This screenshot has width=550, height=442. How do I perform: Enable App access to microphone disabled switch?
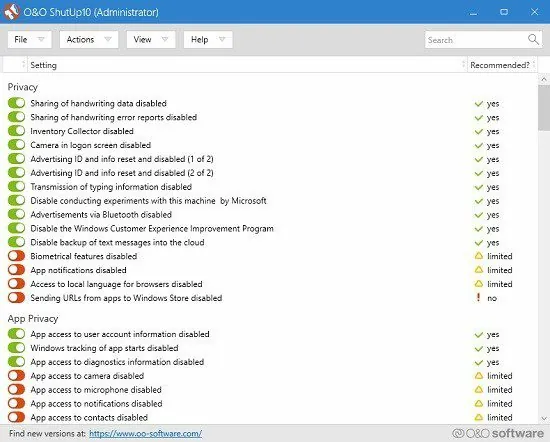[16, 389]
